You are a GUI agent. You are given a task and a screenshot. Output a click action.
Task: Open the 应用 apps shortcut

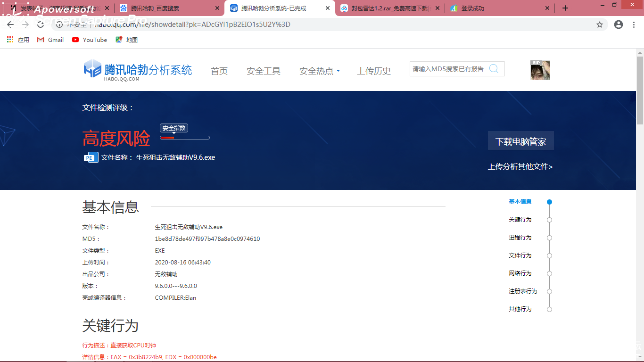tap(18, 40)
